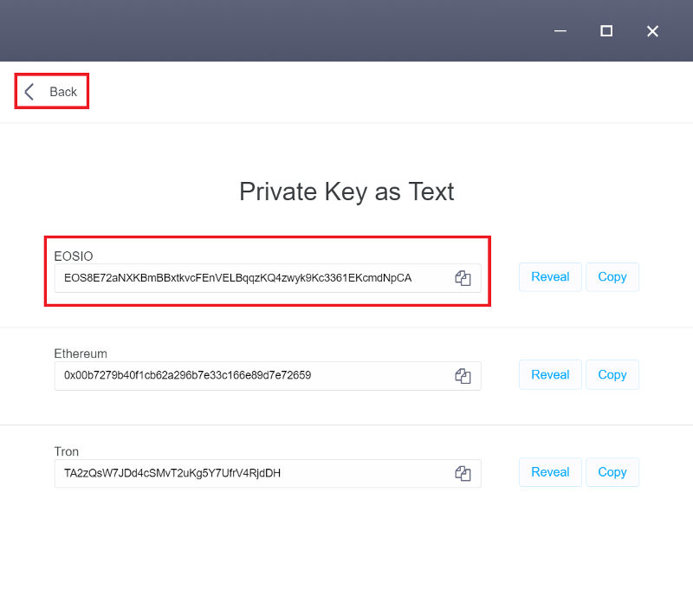
Task: Copy the Tron key with Copy button
Action: [x=612, y=472]
